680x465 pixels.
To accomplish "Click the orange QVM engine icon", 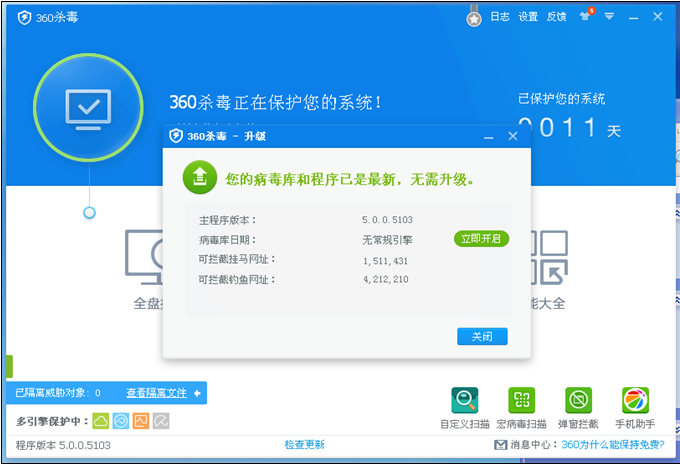I will click(141, 421).
